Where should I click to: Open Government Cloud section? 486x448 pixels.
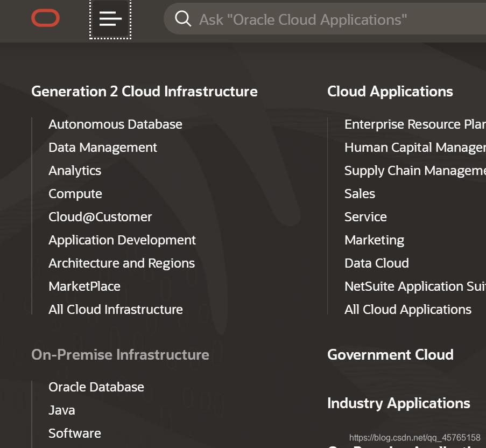point(390,355)
